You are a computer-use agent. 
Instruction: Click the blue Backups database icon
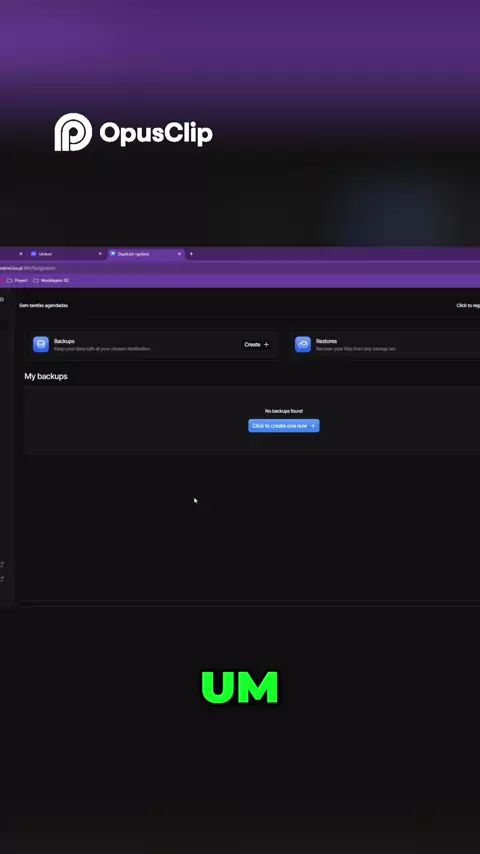click(x=41, y=344)
